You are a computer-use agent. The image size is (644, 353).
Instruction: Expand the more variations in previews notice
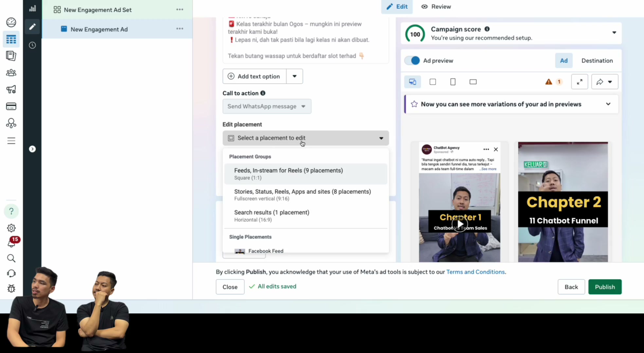608,104
